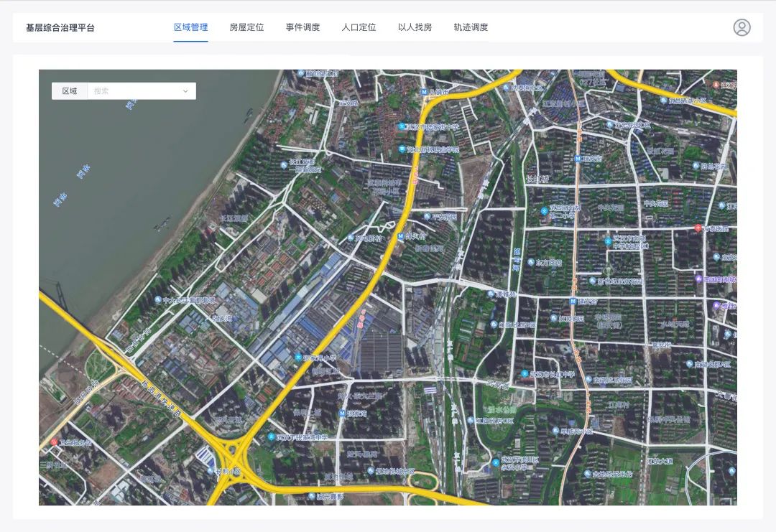Click the 区域 label beside the search box
This screenshot has height=532, width=776.
pos(70,91)
